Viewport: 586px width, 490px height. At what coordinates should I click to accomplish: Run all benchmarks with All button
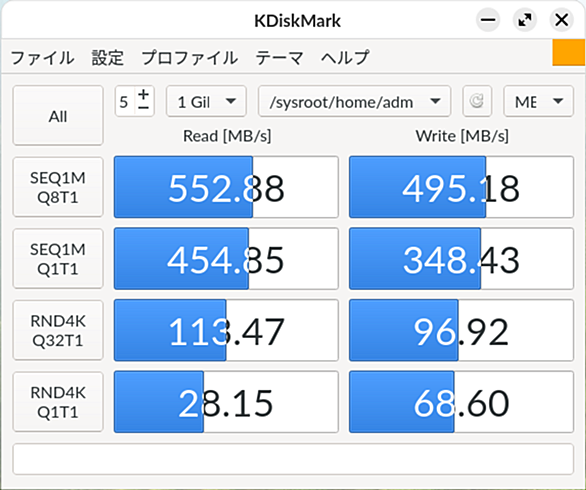coord(58,115)
